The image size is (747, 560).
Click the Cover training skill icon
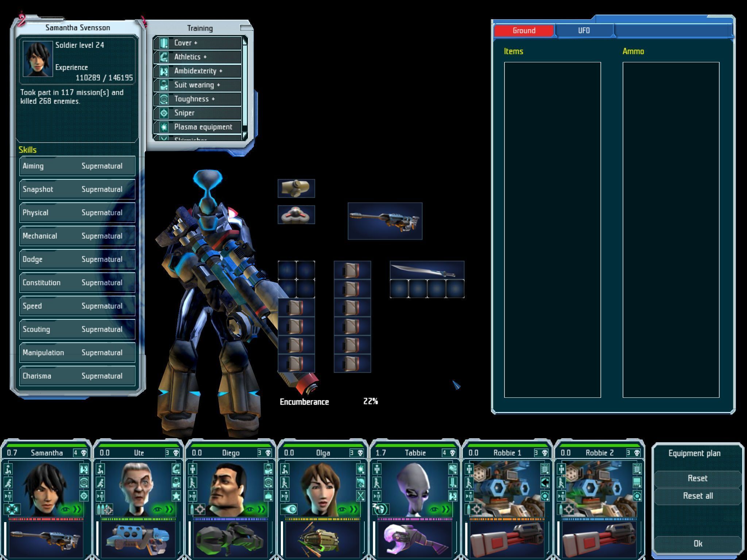tap(163, 42)
